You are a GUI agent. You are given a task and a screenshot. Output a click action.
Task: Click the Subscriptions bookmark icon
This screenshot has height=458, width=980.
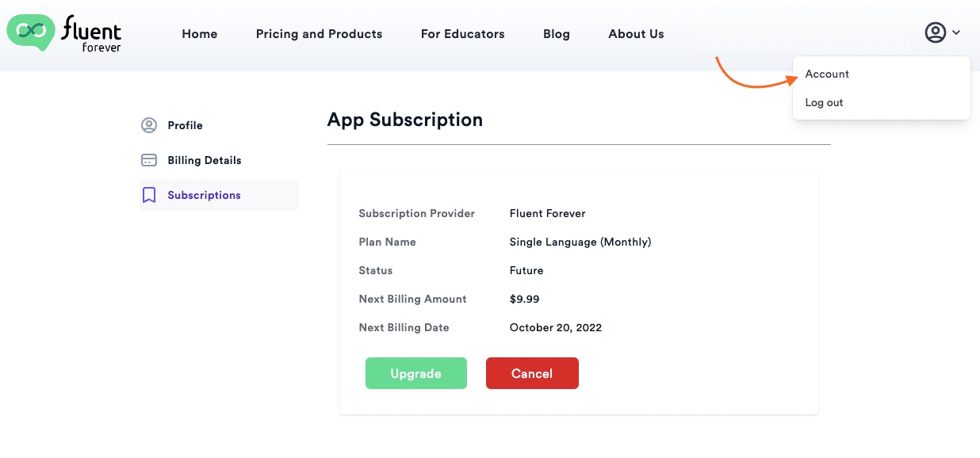click(149, 195)
